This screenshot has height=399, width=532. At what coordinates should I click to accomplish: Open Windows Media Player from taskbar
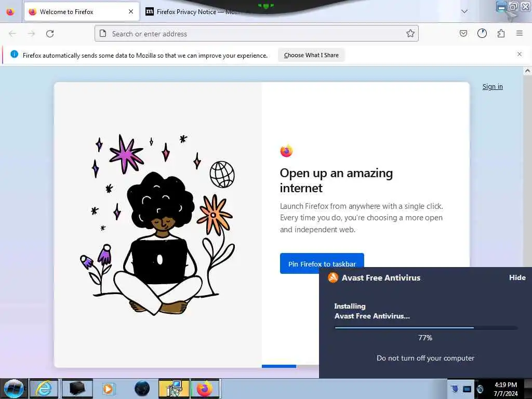pos(109,389)
